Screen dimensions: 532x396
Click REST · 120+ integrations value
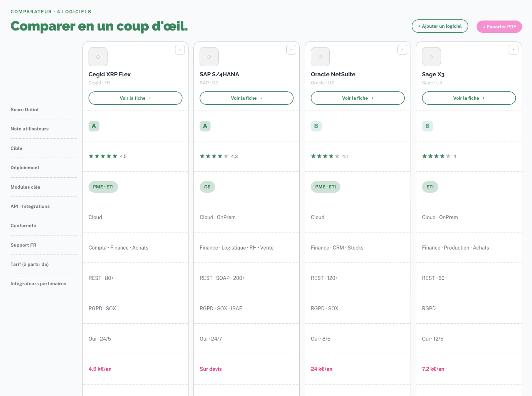pos(324,278)
